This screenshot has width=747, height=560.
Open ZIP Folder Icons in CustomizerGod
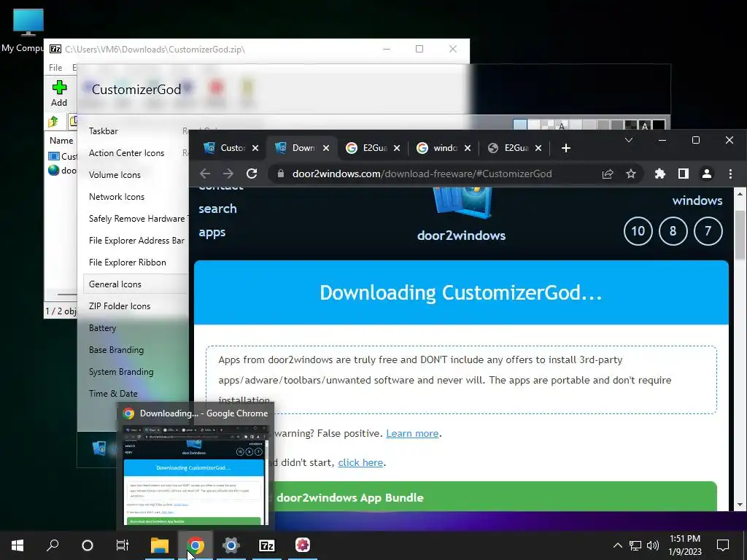tap(120, 306)
